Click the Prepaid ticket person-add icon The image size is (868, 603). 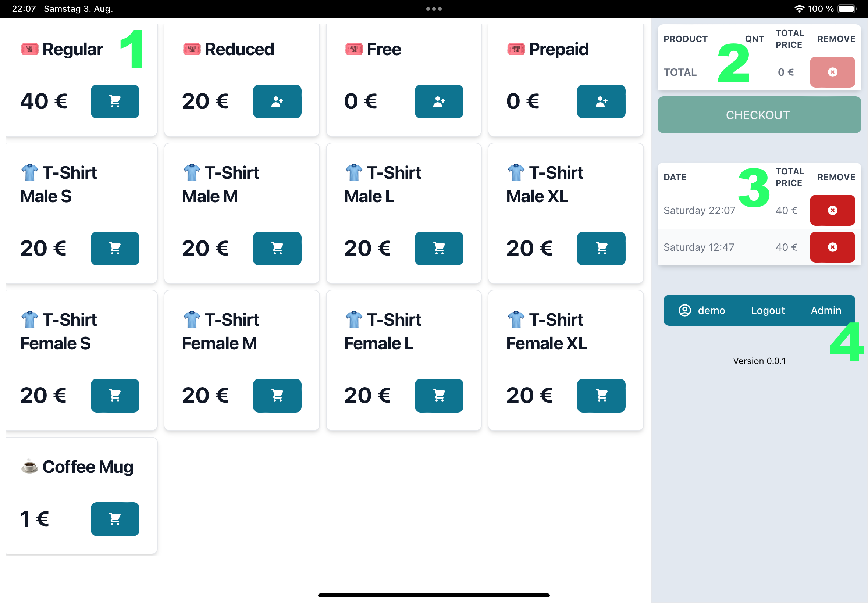tap(602, 101)
